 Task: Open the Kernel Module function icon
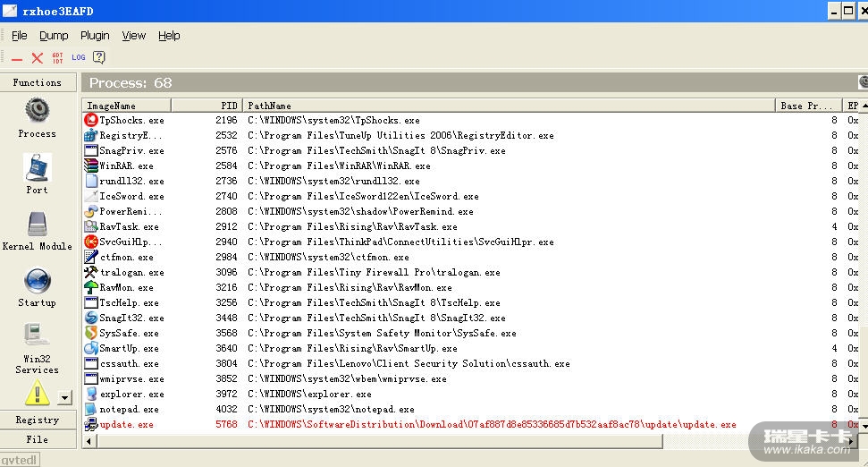tap(37, 225)
